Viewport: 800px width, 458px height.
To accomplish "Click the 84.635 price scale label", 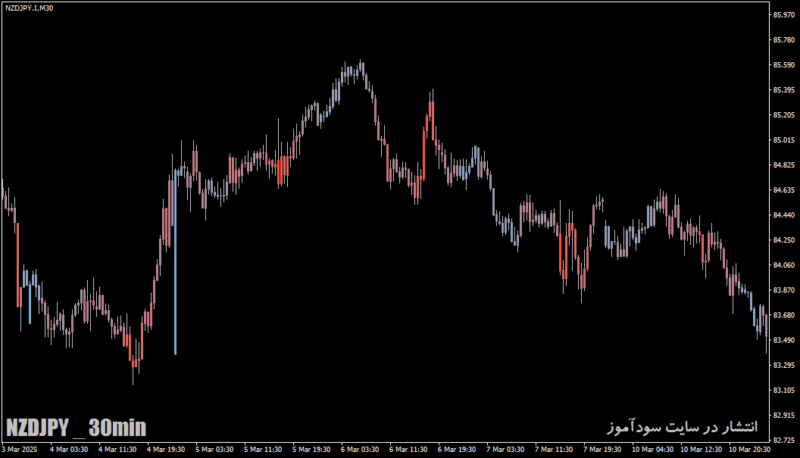I will click(784, 190).
